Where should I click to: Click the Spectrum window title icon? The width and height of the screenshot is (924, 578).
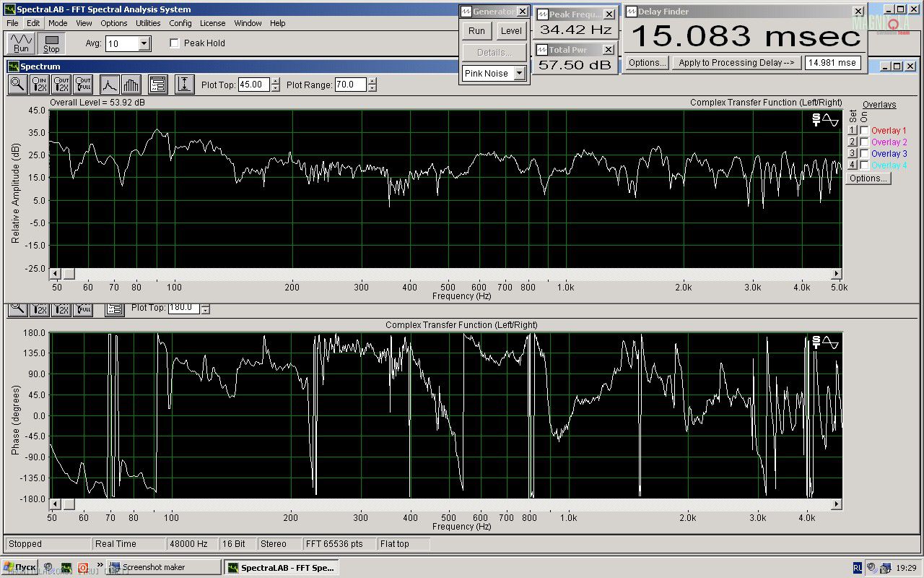coord(13,66)
